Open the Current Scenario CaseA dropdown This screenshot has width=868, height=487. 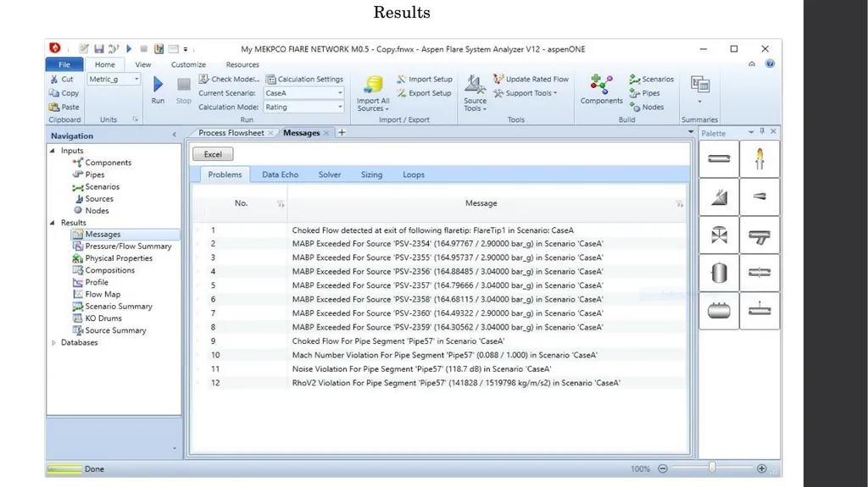point(339,93)
